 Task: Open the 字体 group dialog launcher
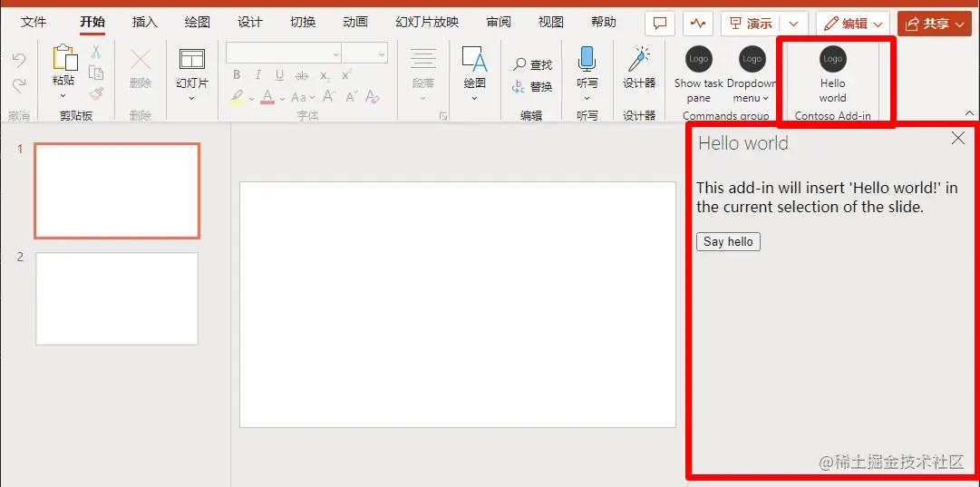443,116
